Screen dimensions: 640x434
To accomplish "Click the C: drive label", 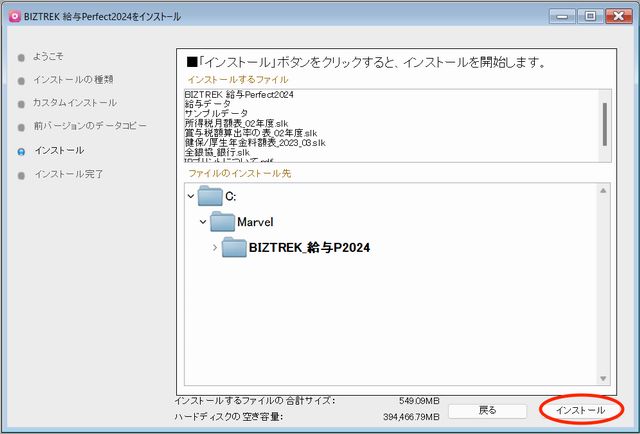I will (231, 197).
